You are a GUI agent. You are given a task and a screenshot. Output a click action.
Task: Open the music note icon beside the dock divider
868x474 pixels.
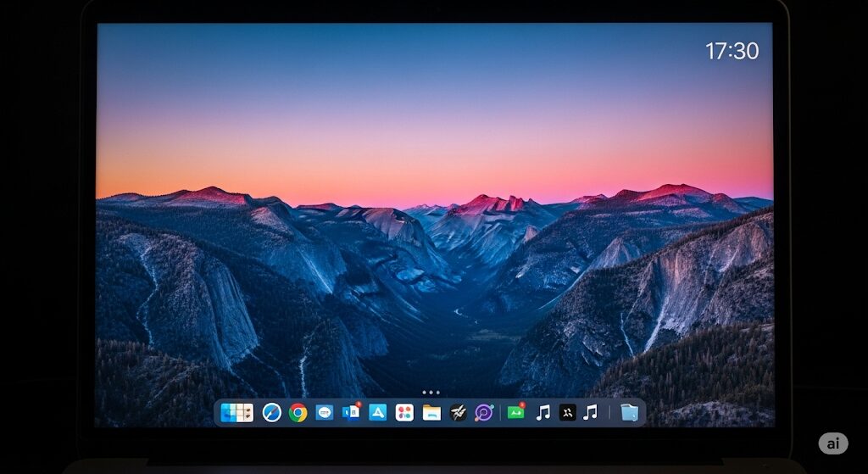(591, 413)
